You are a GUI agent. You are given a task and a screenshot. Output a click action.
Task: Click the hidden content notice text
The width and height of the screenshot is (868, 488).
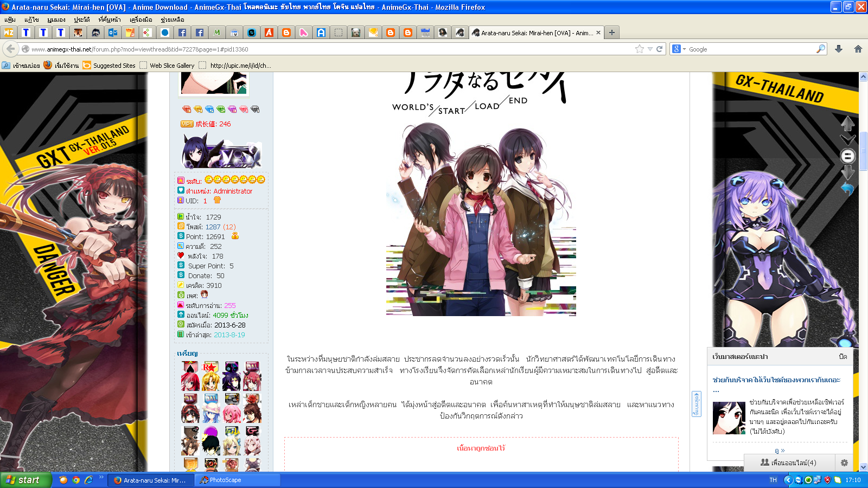(x=481, y=448)
